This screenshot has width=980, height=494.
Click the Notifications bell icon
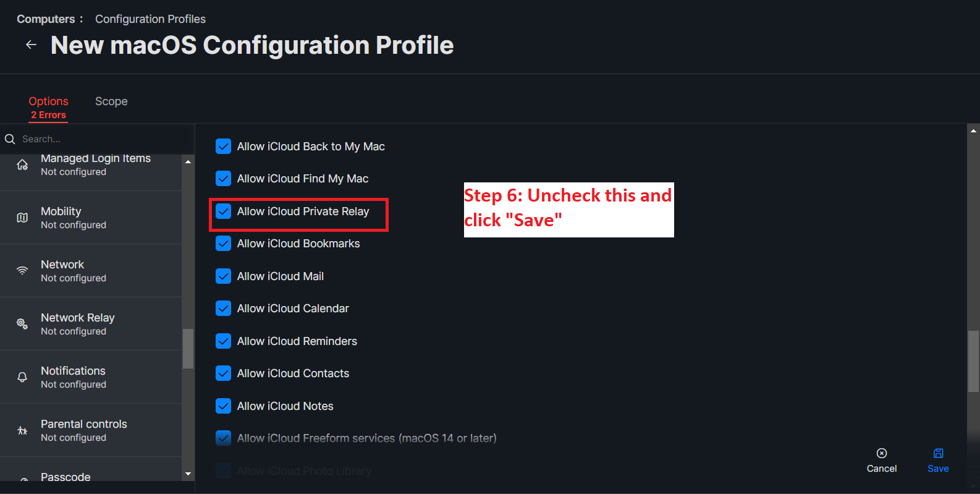(22, 377)
